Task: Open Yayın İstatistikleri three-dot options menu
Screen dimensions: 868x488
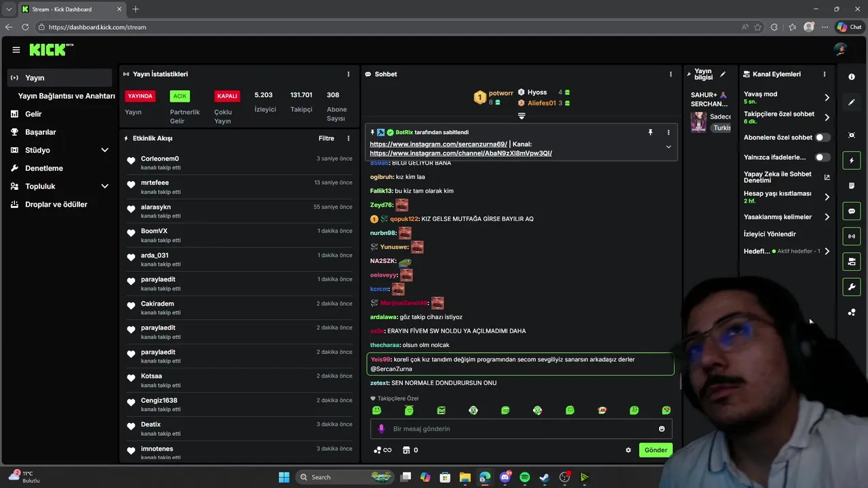Action: (x=349, y=74)
